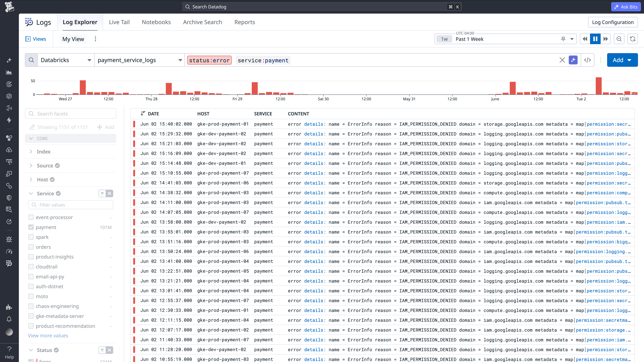The width and height of the screenshot is (644, 362).
Task: Click the user avatar in sidebar
Action: [x=9, y=332]
